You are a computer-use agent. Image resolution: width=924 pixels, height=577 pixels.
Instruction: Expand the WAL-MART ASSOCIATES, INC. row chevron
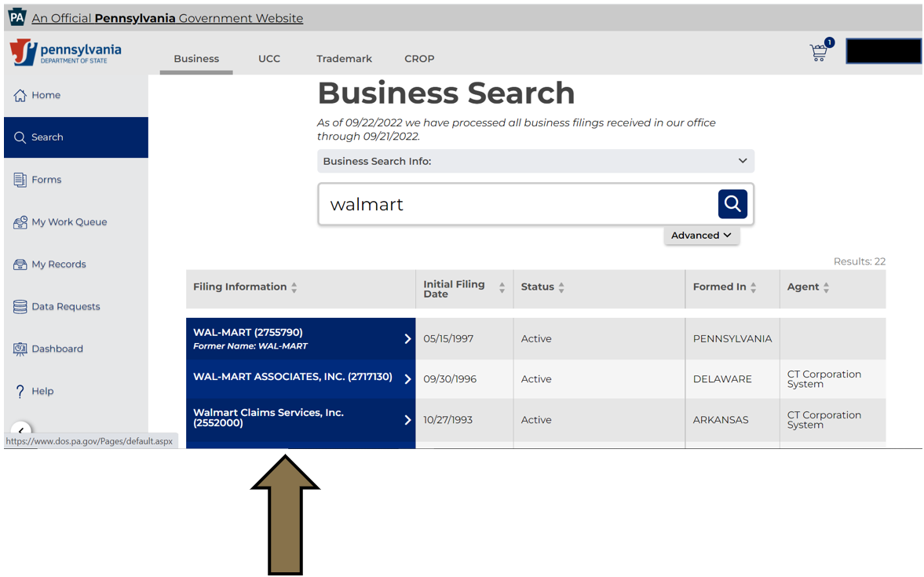coord(407,378)
